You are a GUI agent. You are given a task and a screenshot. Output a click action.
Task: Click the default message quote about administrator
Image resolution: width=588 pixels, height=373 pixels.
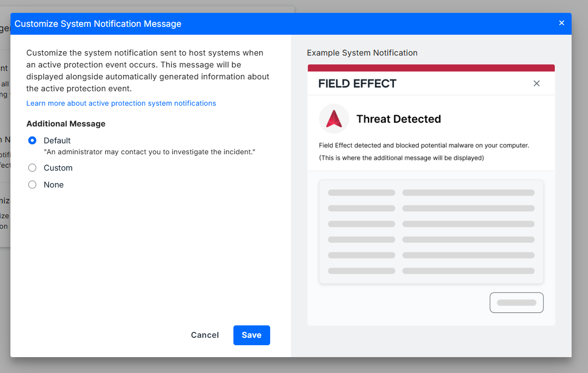[x=149, y=152]
